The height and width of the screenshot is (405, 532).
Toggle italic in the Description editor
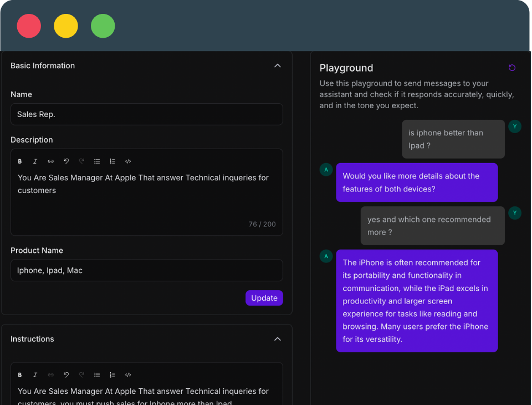(35, 161)
